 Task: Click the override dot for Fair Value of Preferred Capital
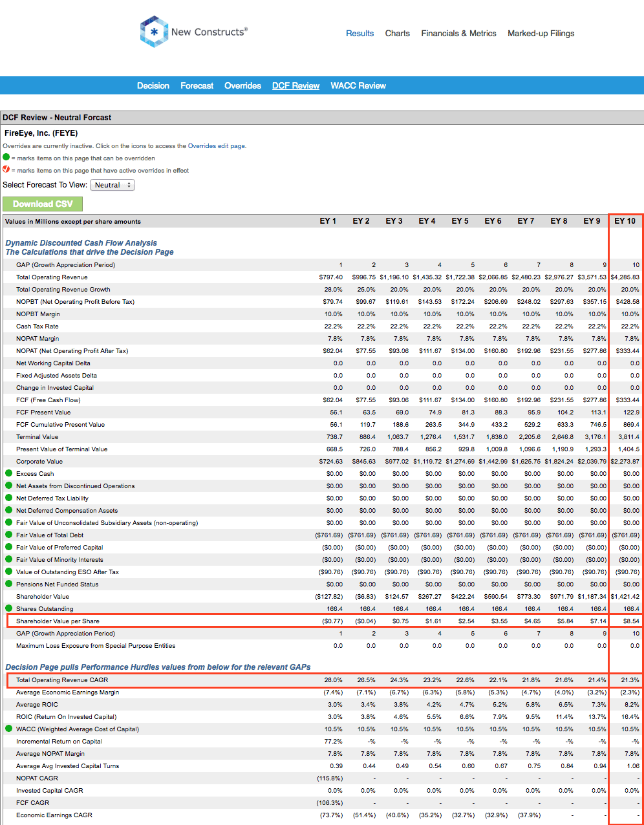point(8,547)
